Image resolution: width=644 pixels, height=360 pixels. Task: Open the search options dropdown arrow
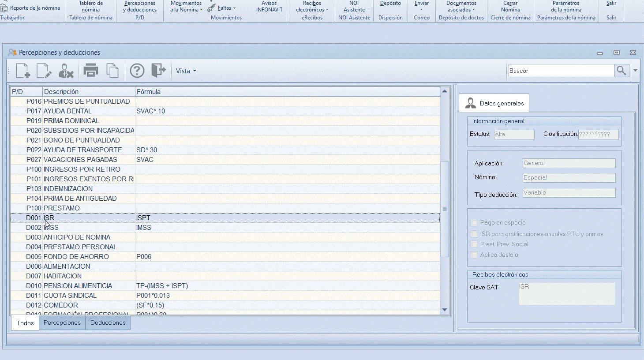pos(635,71)
